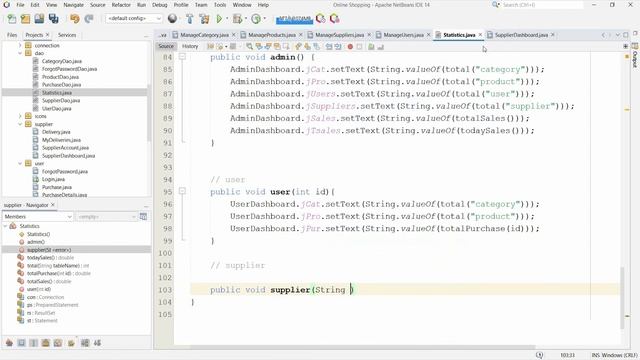Click the globe browser icon in toolbar

click(x=173, y=18)
